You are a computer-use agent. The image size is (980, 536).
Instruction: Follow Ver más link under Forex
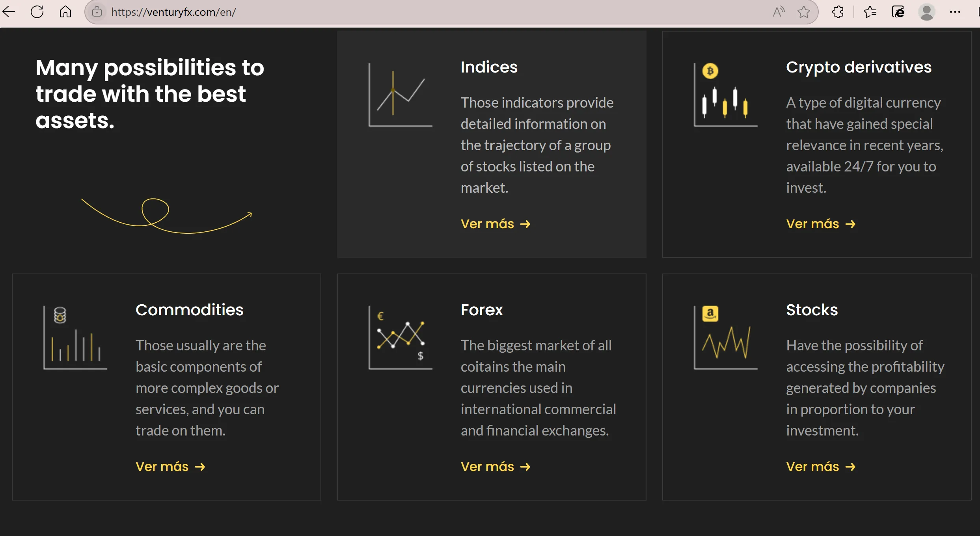click(x=496, y=467)
